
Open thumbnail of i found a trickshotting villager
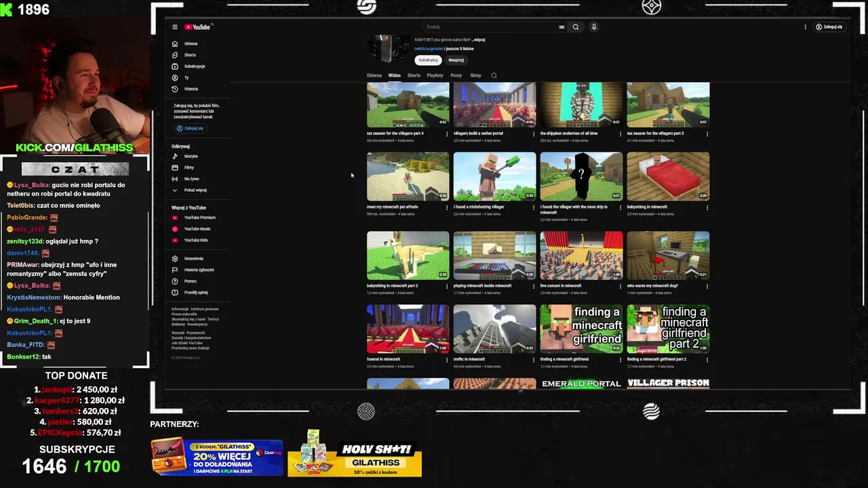click(x=494, y=176)
